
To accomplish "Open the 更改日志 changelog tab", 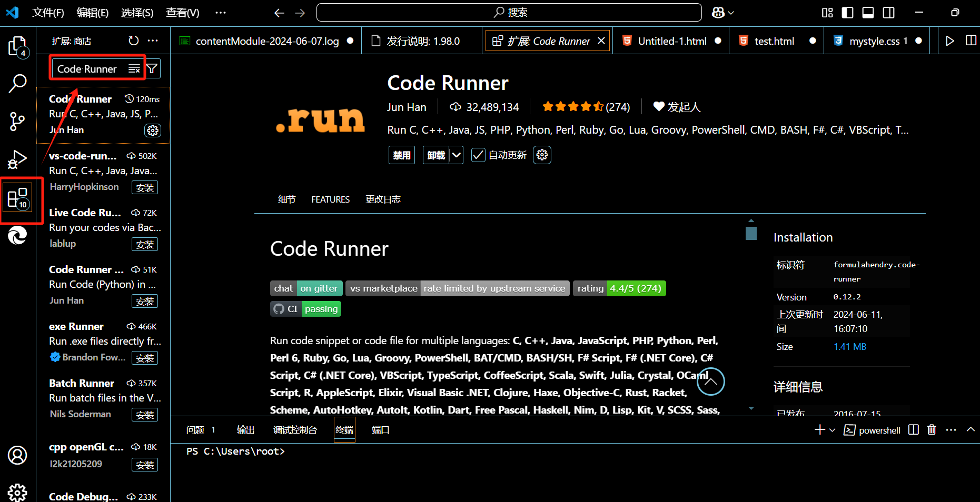I will point(383,199).
